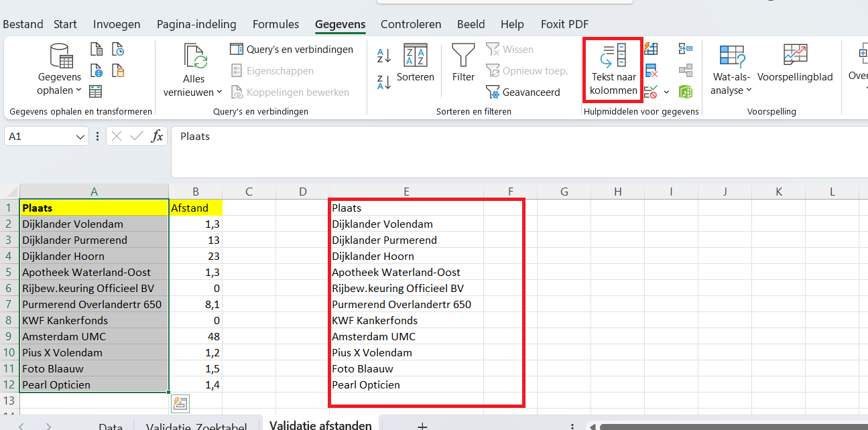
Task: Switch to the Formules ribbon tab
Action: (275, 24)
